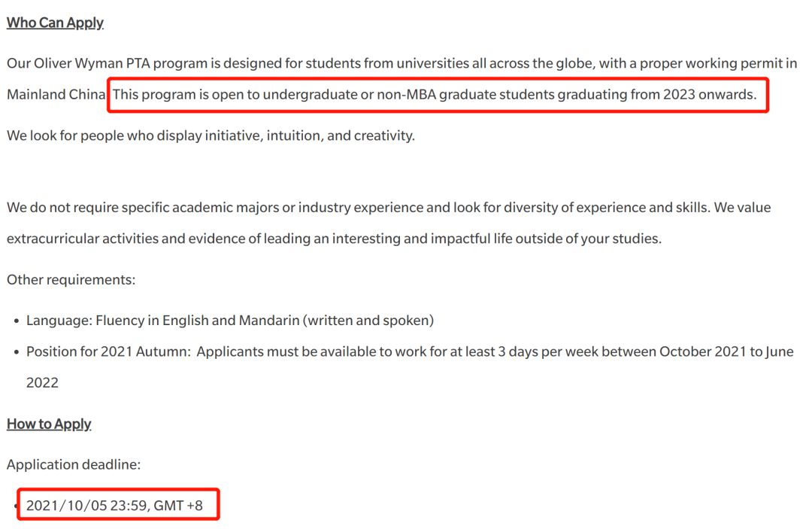The image size is (812, 529).
Task: Click the bullet dot before "Language"
Action: click(x=17, y=321)
